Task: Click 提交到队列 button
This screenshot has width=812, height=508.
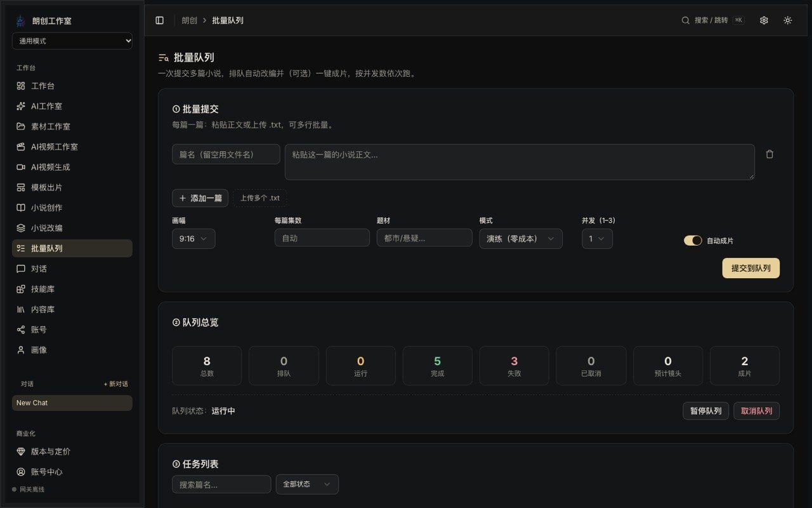Action: (x=751, y=268)
